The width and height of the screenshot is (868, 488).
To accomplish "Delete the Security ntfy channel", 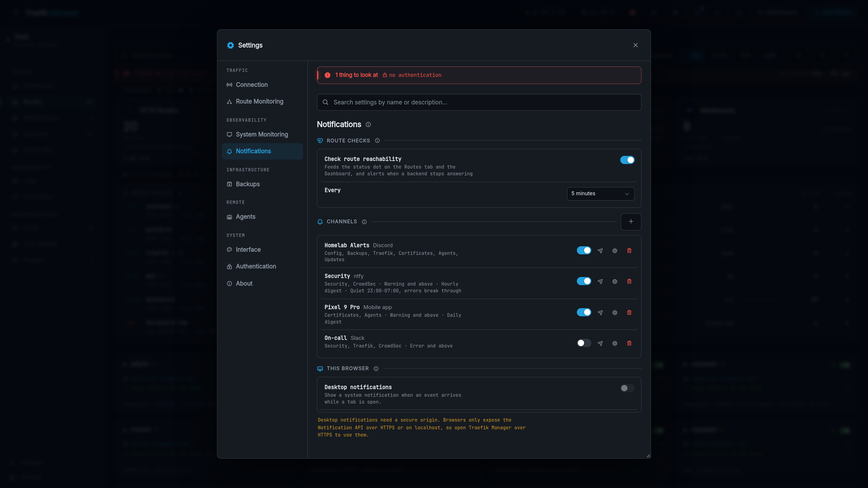I will pos(629,282).
